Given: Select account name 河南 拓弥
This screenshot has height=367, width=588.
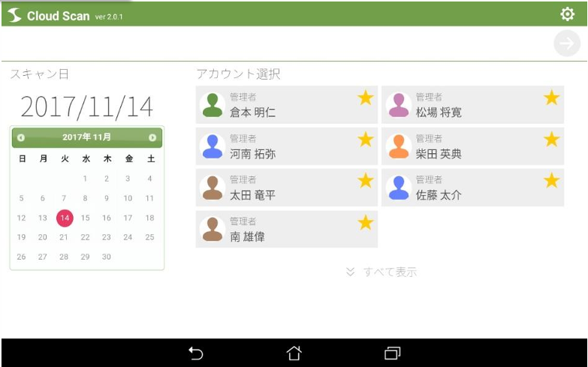Looking at the screenshot, I should click(252, 154).
